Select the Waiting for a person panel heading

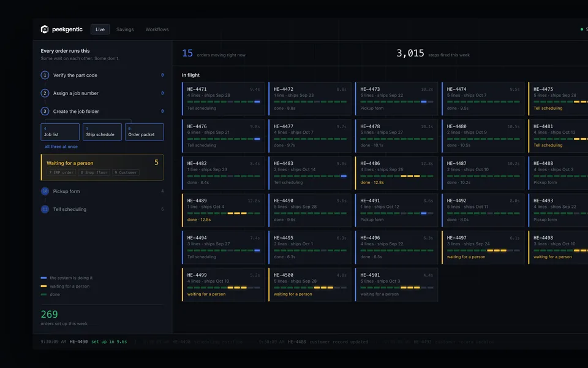click(x=70, y=163)
